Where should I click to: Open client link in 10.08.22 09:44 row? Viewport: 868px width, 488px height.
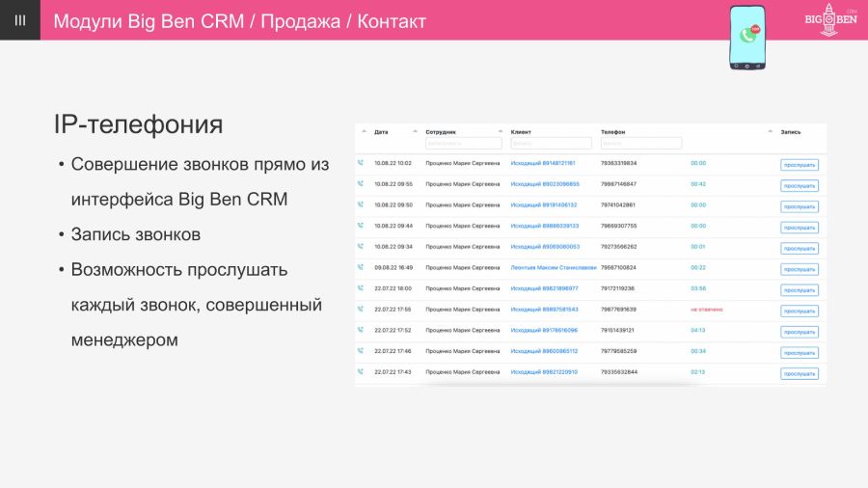pos(545,226)
